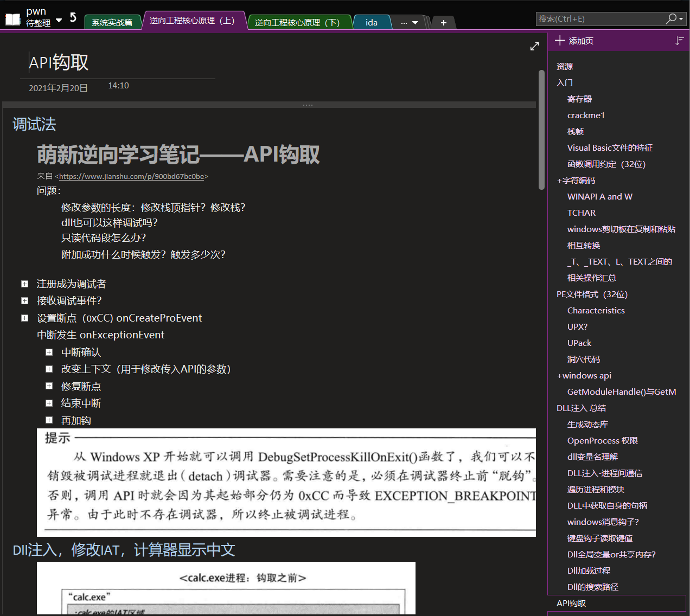Viewport: 690px width, 616px height.
Task: Click heading Dll注入，修改IAT，计算器显示中文
Action: 124,550
